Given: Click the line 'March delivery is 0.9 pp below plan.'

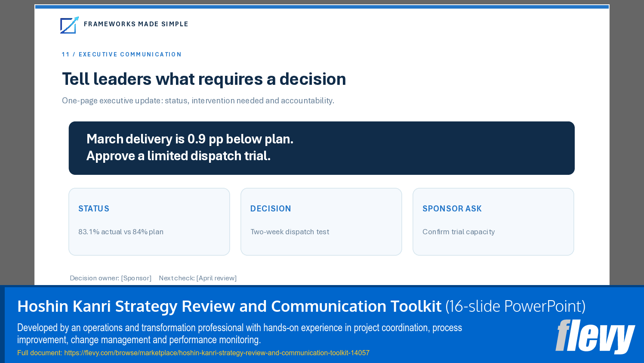Looking at the screenshot, I should coord(190,139).
